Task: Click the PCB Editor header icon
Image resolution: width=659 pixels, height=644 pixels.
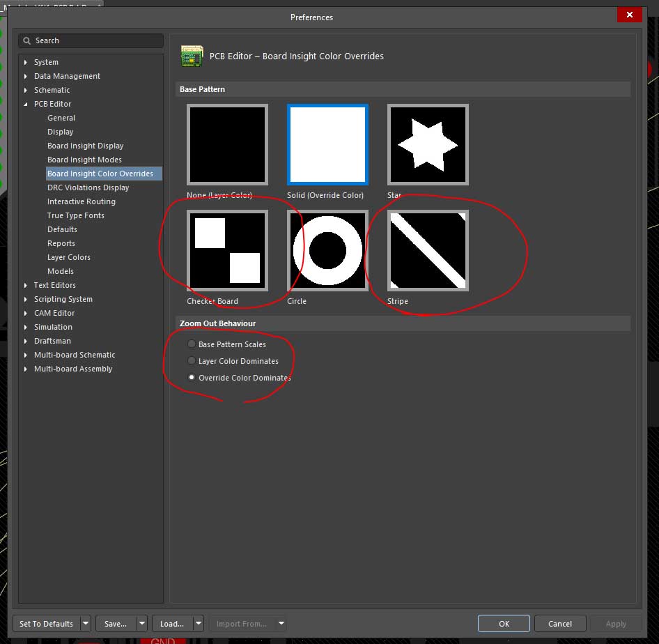Action: pos(192,56)
